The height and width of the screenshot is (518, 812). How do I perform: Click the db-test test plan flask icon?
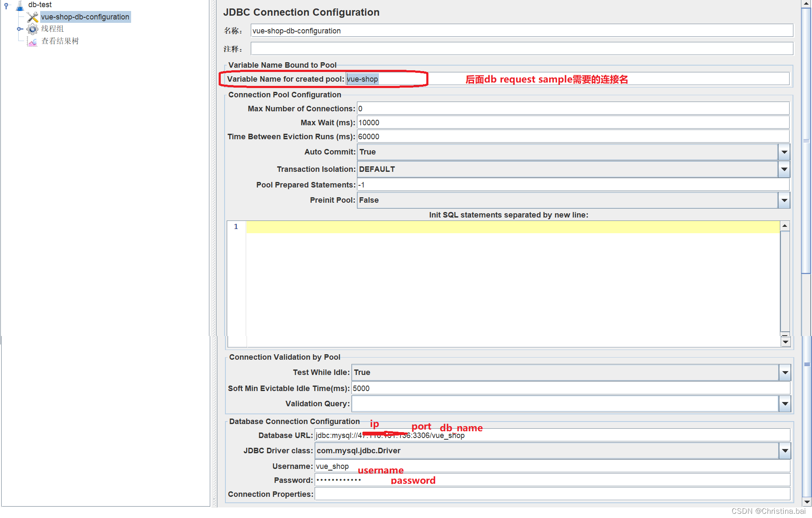point(20,6)
